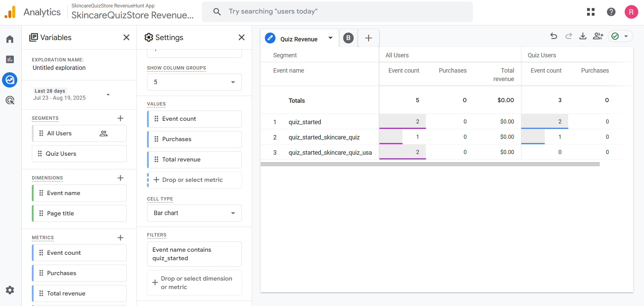Viewport: 644px width, 306px height.
Task: Open the Show Column Groups dropdown
Action: tap(194, 82)
